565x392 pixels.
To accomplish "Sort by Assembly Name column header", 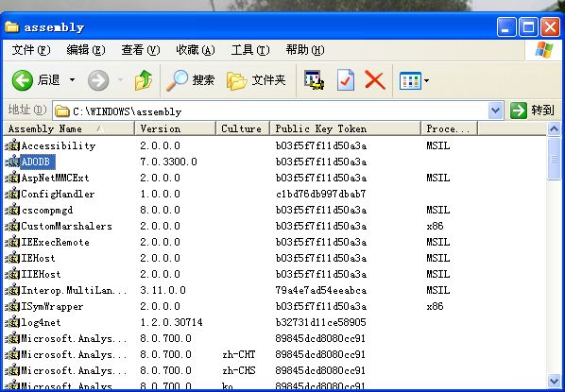I will pyautogui.click(x=68, y=128).
